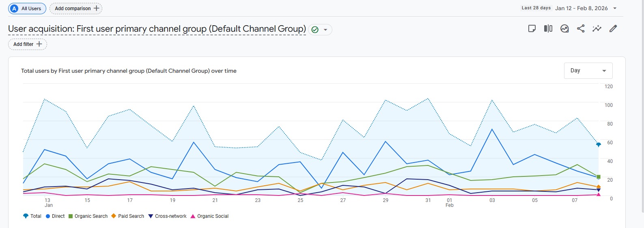The image size is (644, 228).
Task: Expand the arrow beside report status check
Action: coord(325,30)
